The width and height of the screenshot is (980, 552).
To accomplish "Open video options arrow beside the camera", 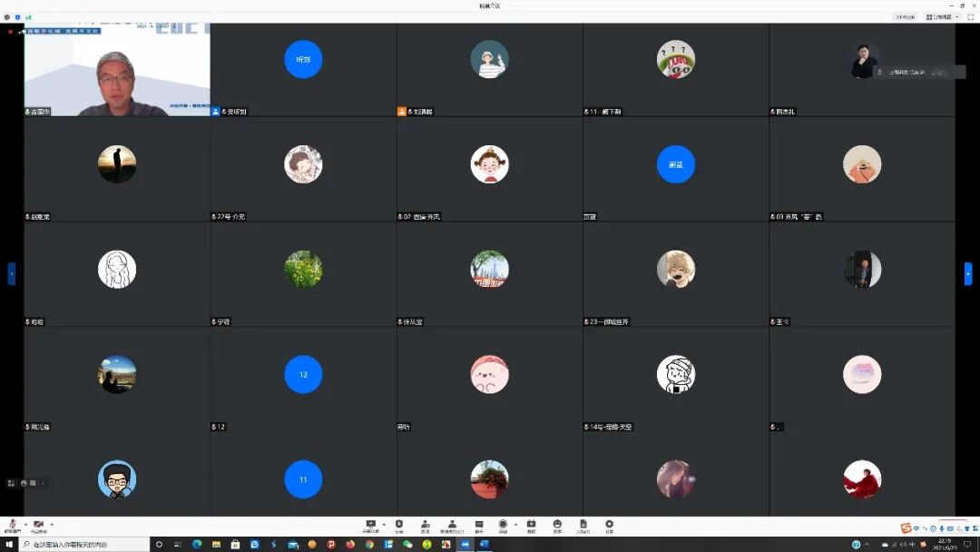I will click(x=52, y=524).
